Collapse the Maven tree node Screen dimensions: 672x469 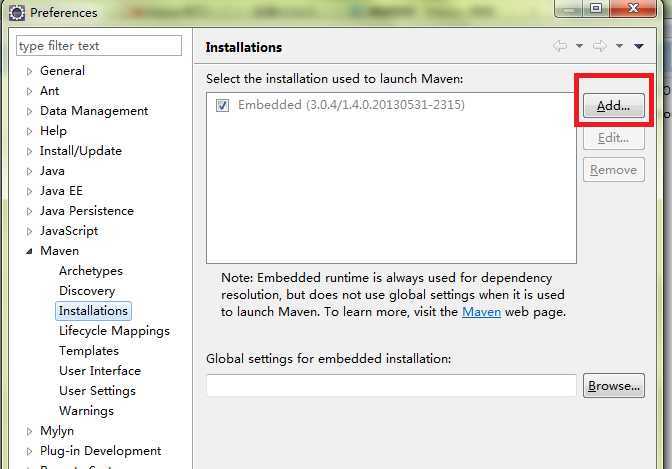point(29,251)
